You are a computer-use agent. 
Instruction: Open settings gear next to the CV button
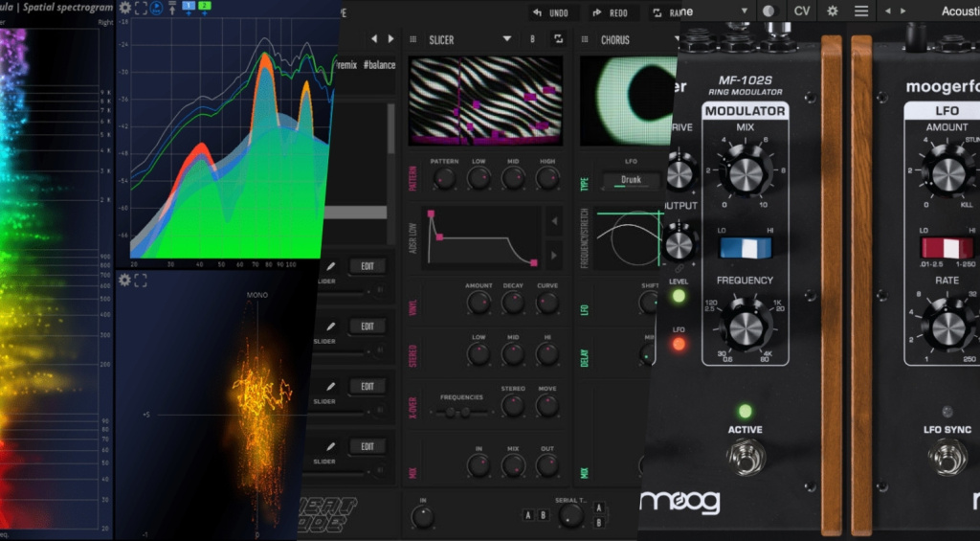click(832, 11)
